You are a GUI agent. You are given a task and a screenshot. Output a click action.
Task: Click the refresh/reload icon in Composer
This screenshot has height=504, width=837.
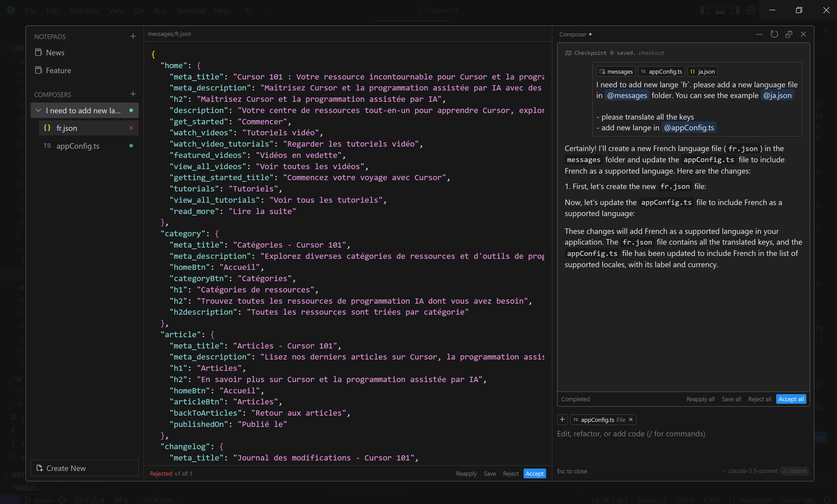[774, 34]
